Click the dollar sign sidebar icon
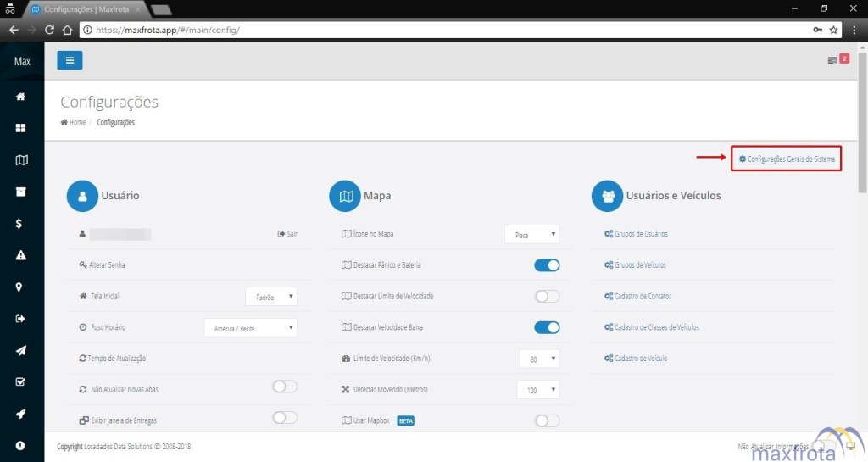The height and width of the screenshot is (462, 868). (21, 224)
